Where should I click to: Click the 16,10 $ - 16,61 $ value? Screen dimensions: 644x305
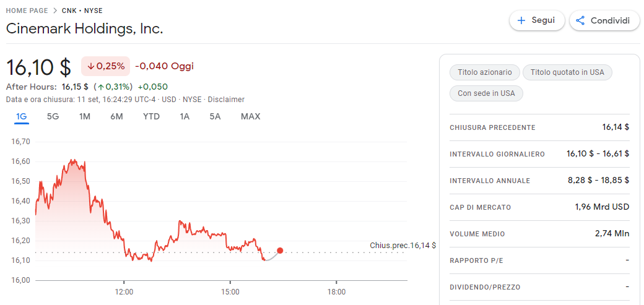click(x=598, y=154)
